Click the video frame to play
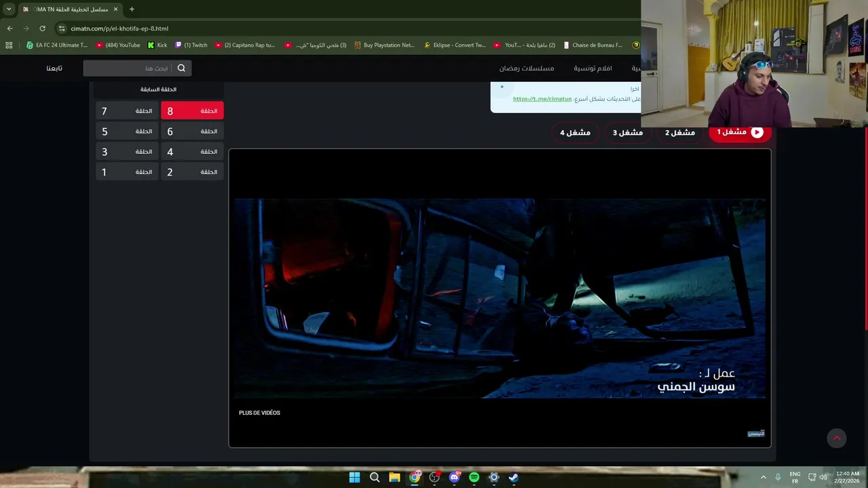 [x=500, y=298]
